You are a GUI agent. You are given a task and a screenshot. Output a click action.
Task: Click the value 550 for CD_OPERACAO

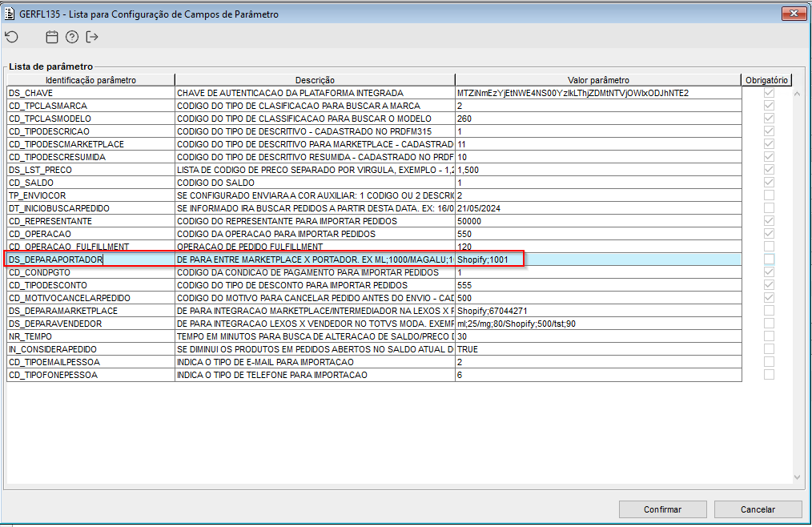click(598, 234)
